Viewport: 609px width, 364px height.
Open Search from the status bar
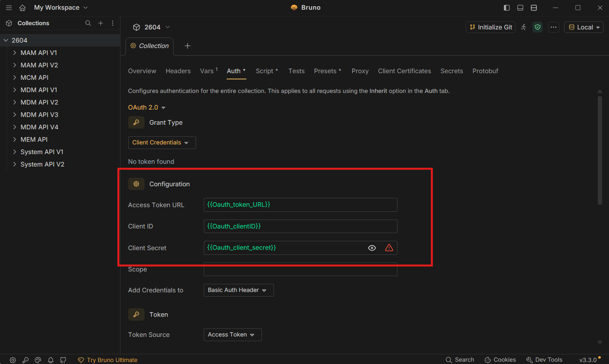(x=460, y=360)
